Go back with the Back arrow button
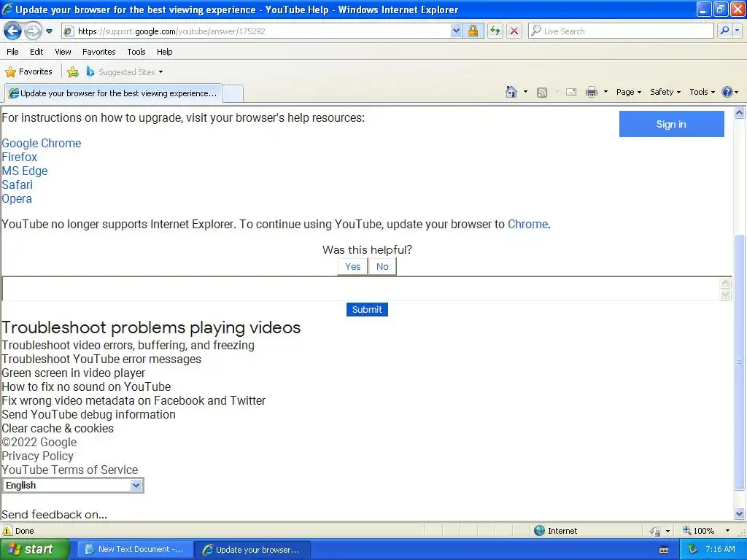 click(13, 31)
